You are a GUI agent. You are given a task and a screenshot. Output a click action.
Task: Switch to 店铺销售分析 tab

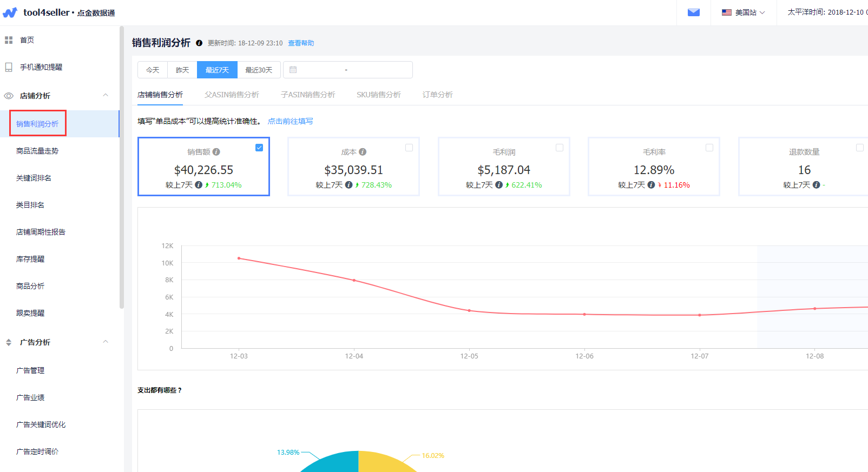pyautogui.click(x=160, y=95)
